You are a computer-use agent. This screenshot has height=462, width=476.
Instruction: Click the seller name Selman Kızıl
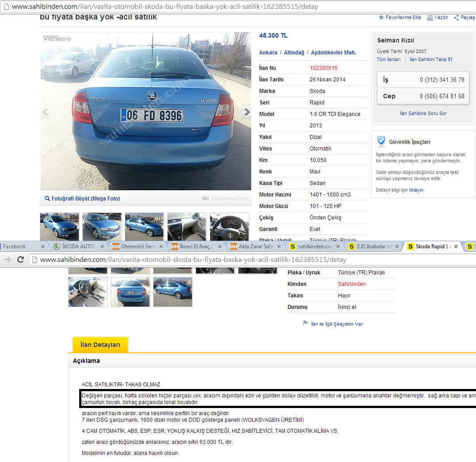(395, 40)
